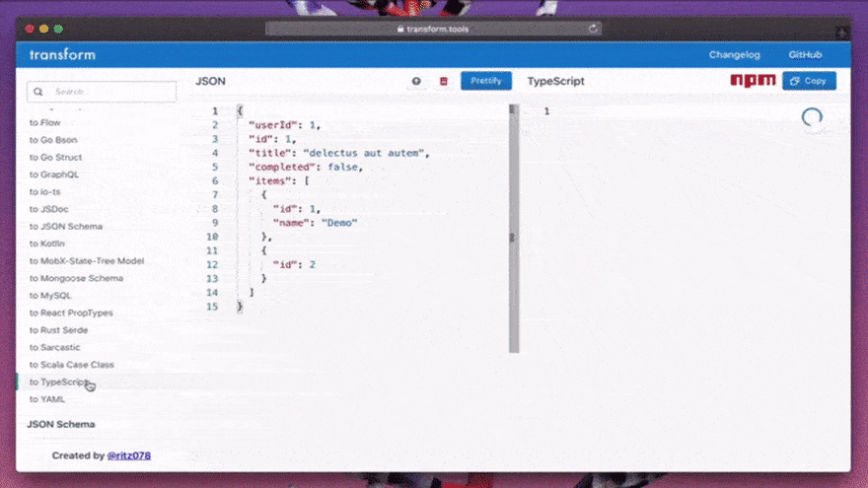
Task: Click the red trash clear icon
Action: coord(444,81)
